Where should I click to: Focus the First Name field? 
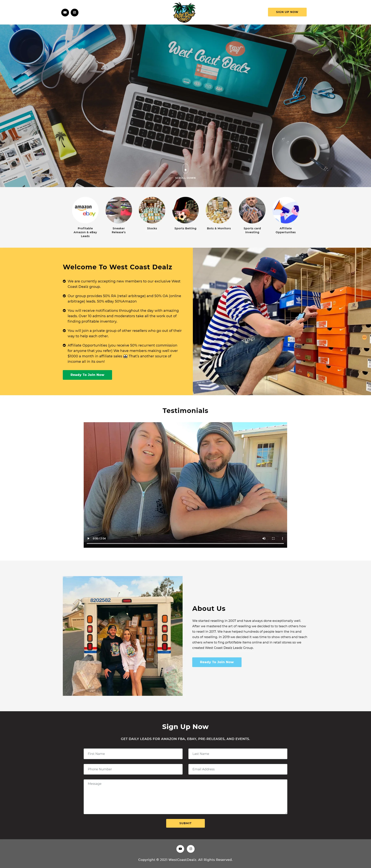[133, 754]
